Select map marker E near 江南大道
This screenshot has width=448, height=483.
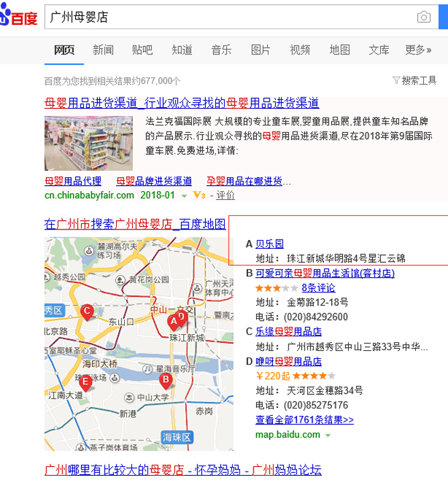86,382
